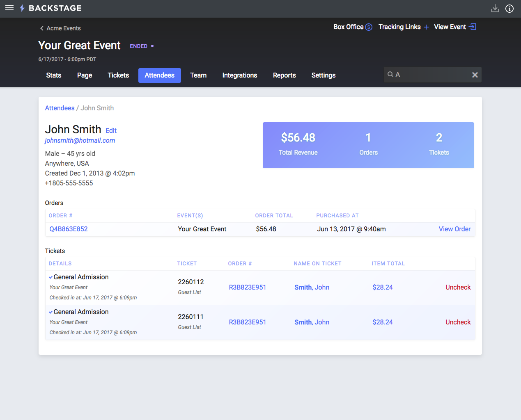Image resolution: width=521 pixels, height=420 pixels.
Task: Open the info circle icon
Action: pos(510,9)
